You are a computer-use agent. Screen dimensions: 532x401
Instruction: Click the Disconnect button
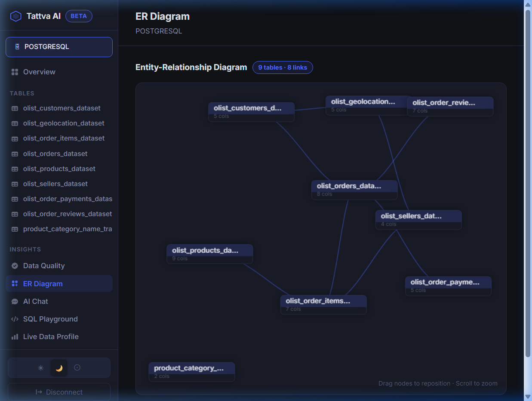coord(59,392)
